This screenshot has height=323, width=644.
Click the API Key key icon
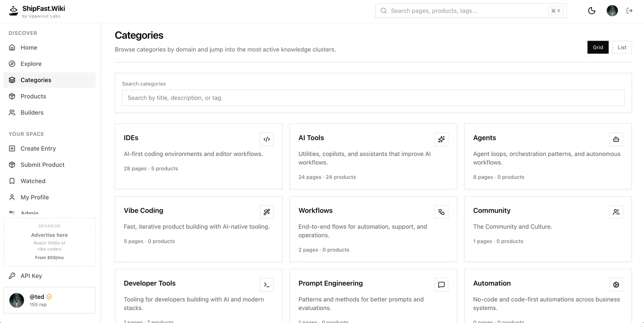click(12, 276)
